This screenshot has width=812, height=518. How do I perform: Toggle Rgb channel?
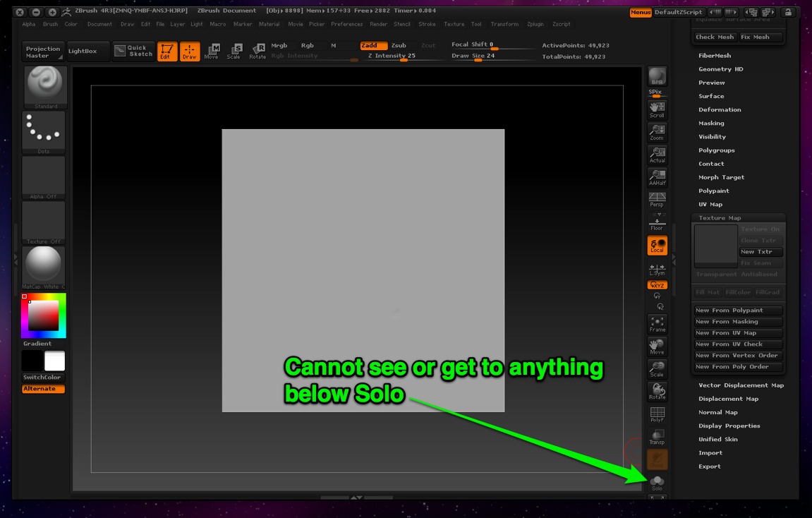click(x=308, y=46)
